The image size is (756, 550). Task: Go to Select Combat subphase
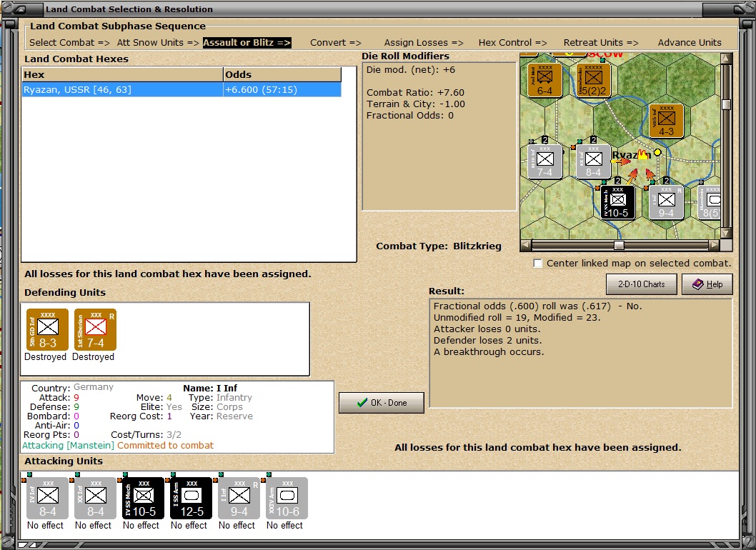point(69,42)
